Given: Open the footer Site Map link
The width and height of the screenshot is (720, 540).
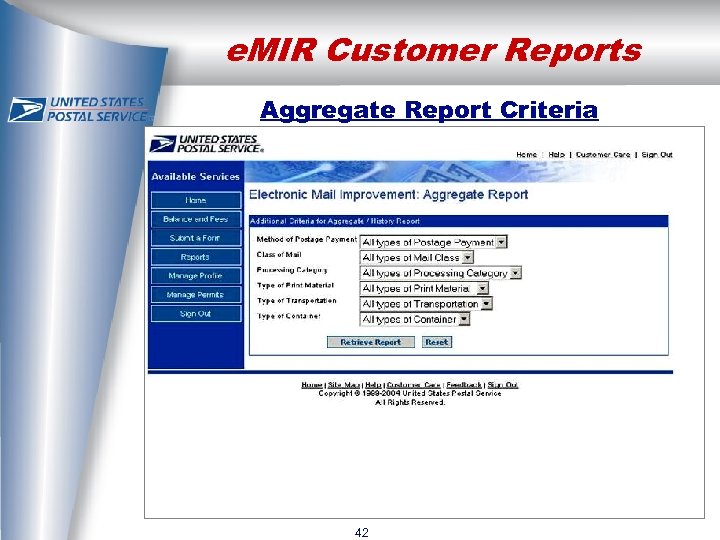Looking at the screenshot, I should [343, 385].
